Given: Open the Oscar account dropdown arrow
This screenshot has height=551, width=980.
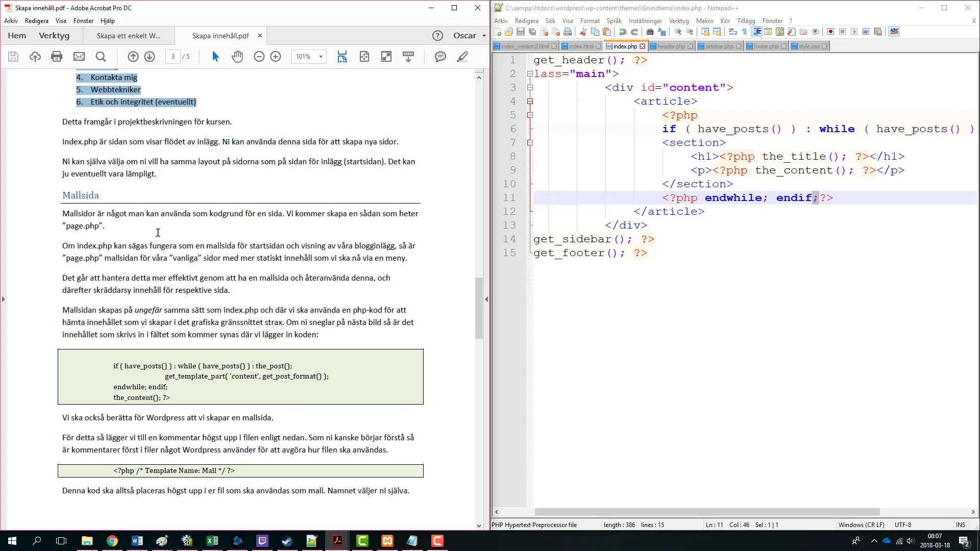Looking at the screenshot, I should click(x=484, y=36).
